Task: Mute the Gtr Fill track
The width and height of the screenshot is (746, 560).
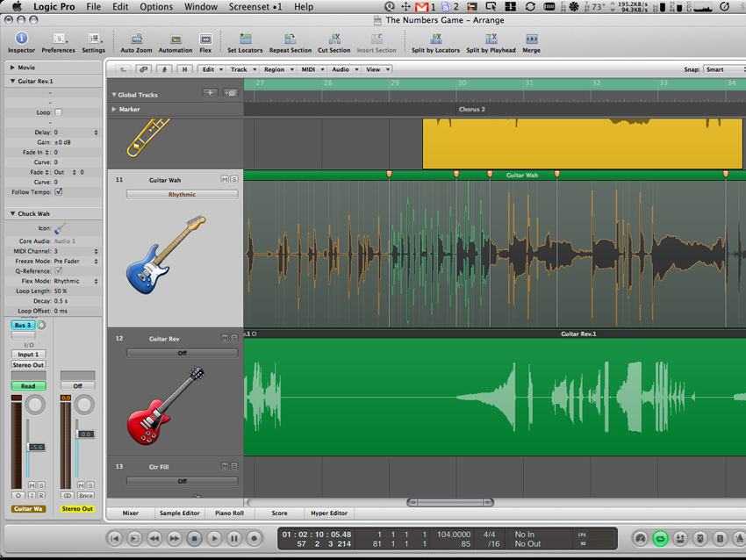Action: (225, 466)
